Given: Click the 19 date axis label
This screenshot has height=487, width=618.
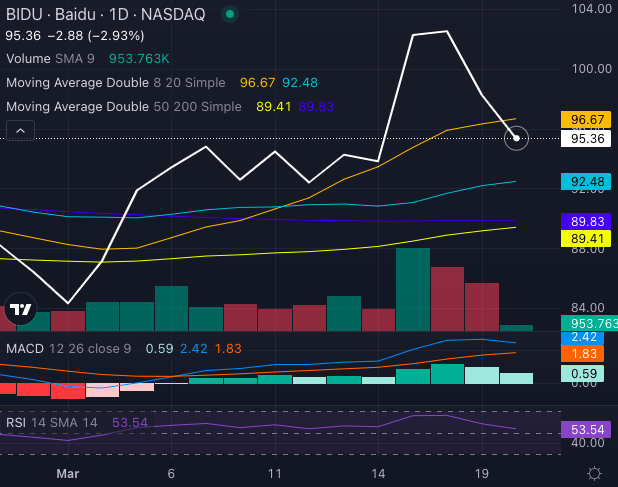Looking at the screenshot, I should coord(482,472).
